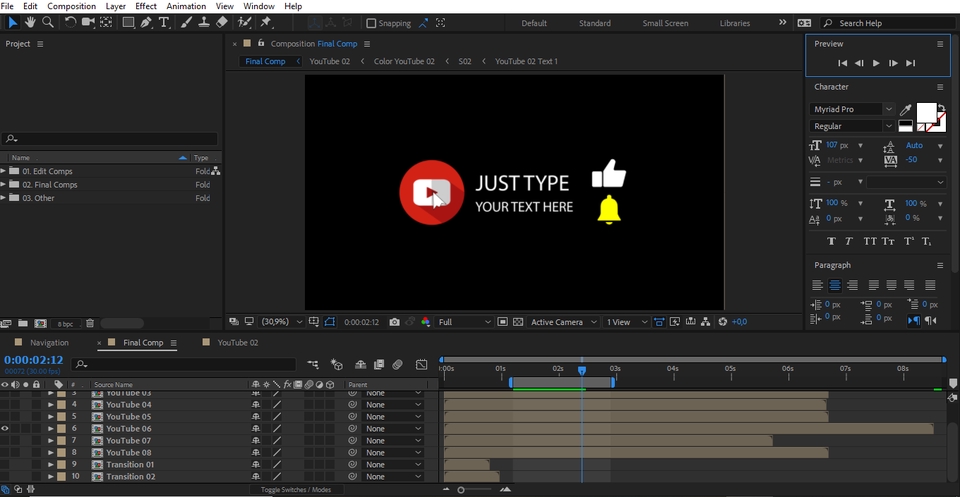Toggle right-to-left text direction
The height and width of the screenshot is (497, 960).
coord(931,320)
